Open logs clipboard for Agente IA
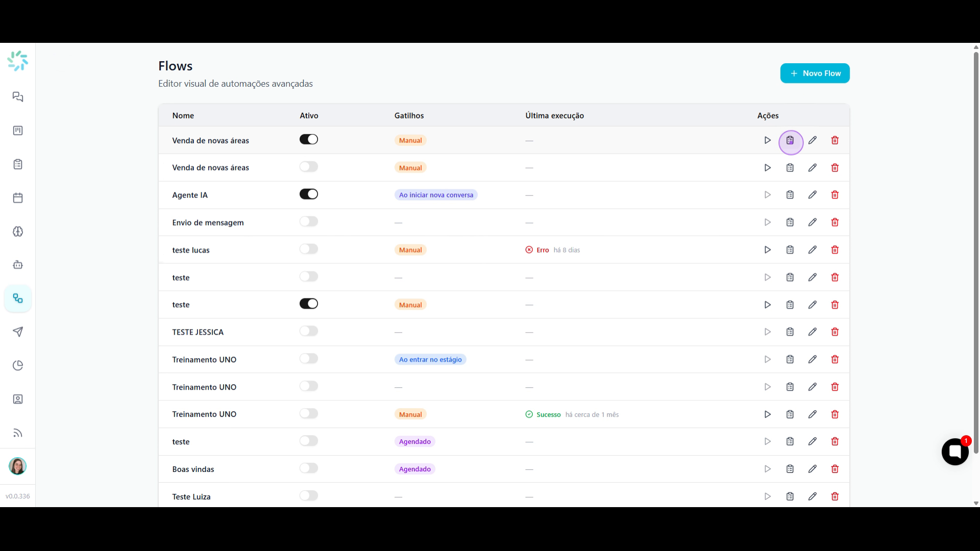This screenshot has height=551, width=980. click(x=790, y=195)
